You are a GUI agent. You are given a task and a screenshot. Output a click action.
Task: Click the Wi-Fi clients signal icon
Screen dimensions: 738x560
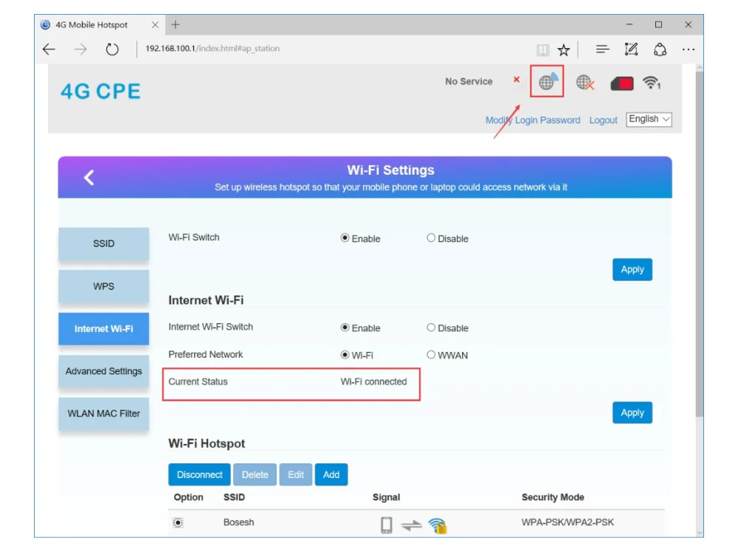pos(652,83)
